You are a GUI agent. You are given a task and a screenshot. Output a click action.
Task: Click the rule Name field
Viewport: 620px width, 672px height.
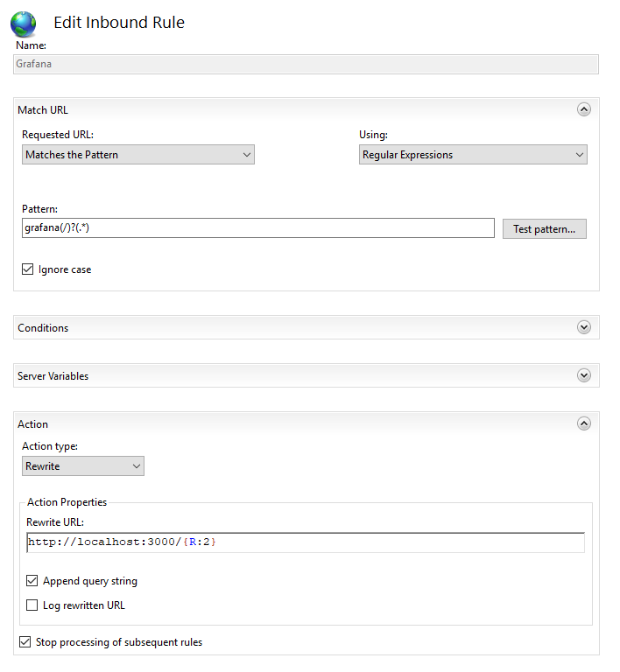pyautogui.click(x=306, y=64)
